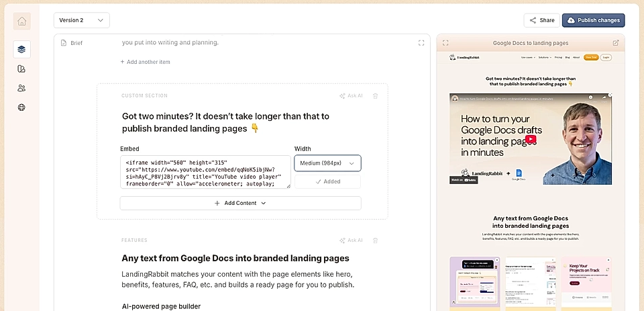Open the team members sidebar icon
644x311 pixels.
(x=21, y=88)
